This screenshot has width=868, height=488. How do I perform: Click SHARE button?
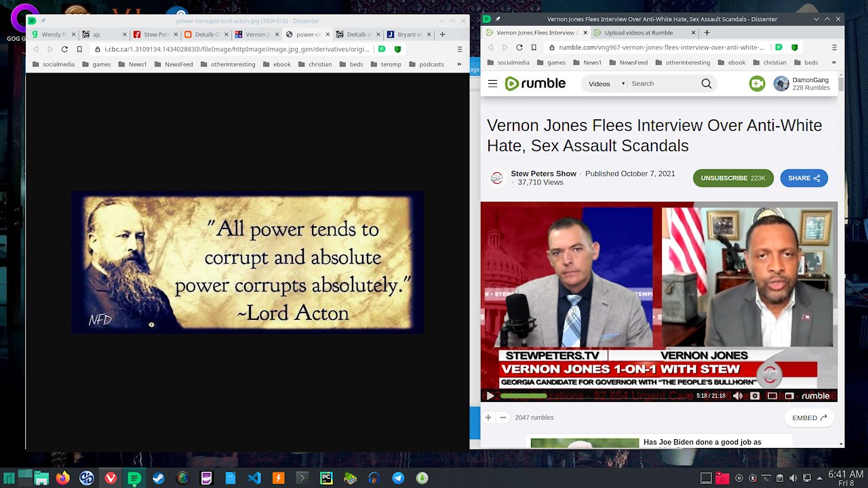click(x=804, y=178)
